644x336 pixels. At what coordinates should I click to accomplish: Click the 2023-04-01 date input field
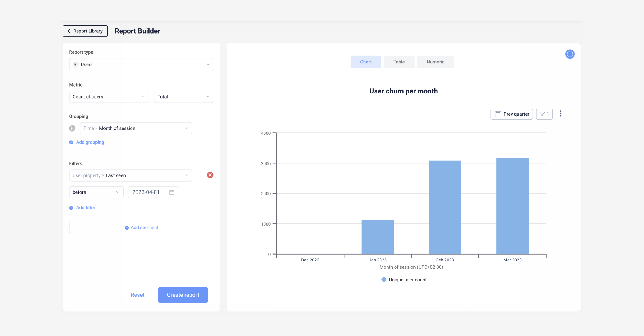(x=147, y=192)
